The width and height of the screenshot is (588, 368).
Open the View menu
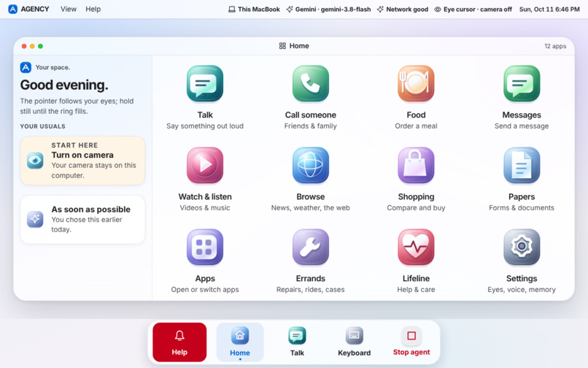tap(69, 9)
